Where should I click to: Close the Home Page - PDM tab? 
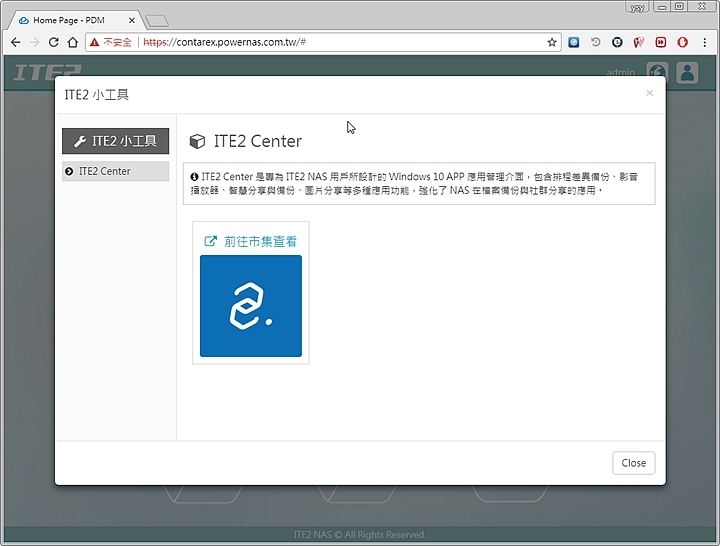pyautogui.click(x=132, y=20)
